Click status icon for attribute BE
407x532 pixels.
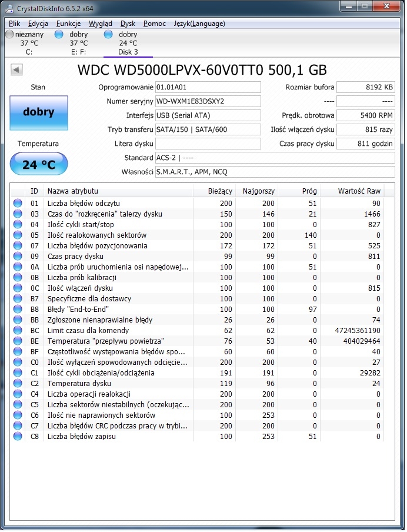coord(17,341)
